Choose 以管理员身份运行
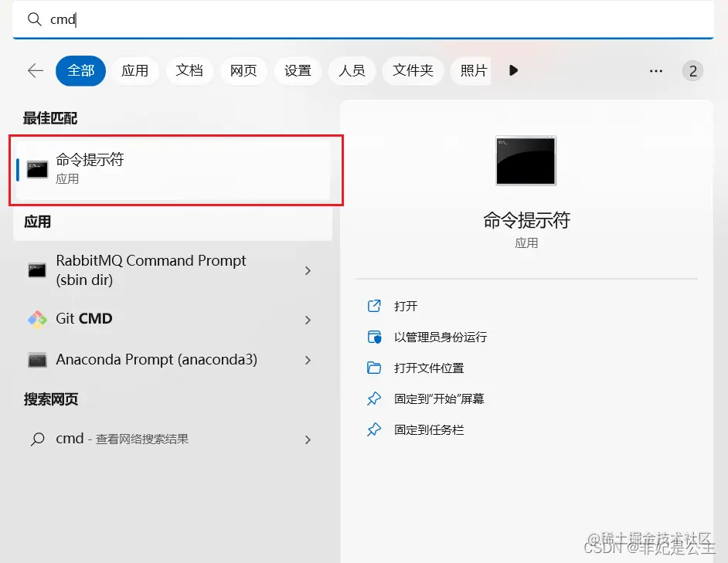Image resolution: width=728 pixels, height=563 pixels. (441, 337)
